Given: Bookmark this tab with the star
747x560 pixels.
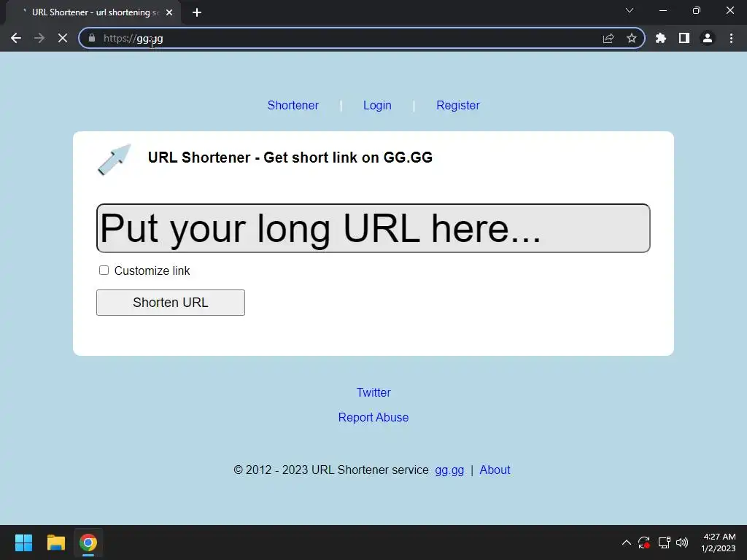Looking at the screenshot, I should [x=632, y=38].
